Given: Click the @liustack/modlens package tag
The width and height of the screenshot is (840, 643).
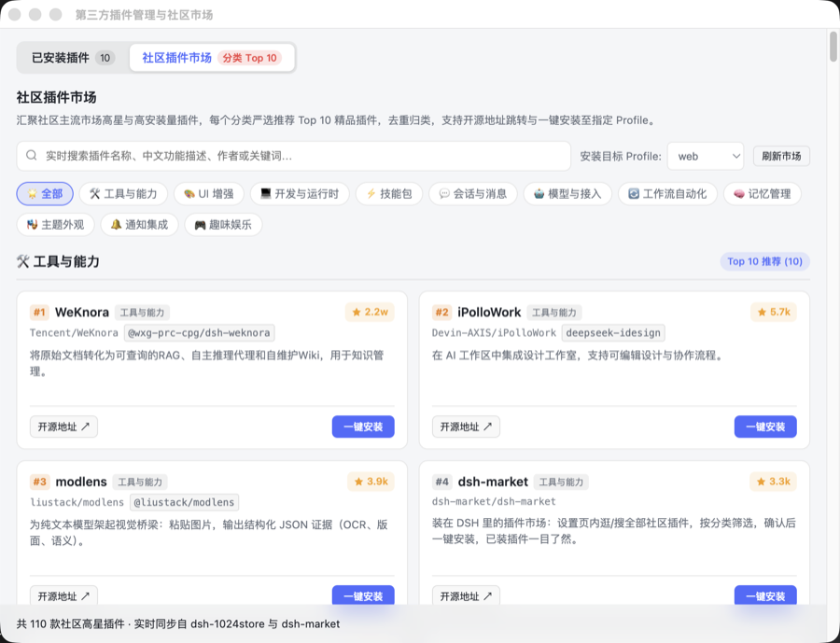Looking at the screenshot, I should [x=184, y=502].
